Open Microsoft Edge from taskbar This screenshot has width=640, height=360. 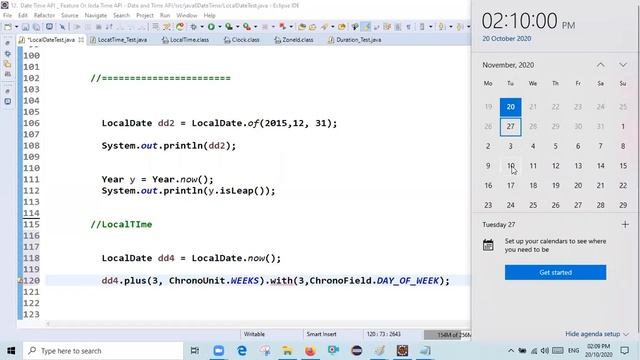[242, 351]
